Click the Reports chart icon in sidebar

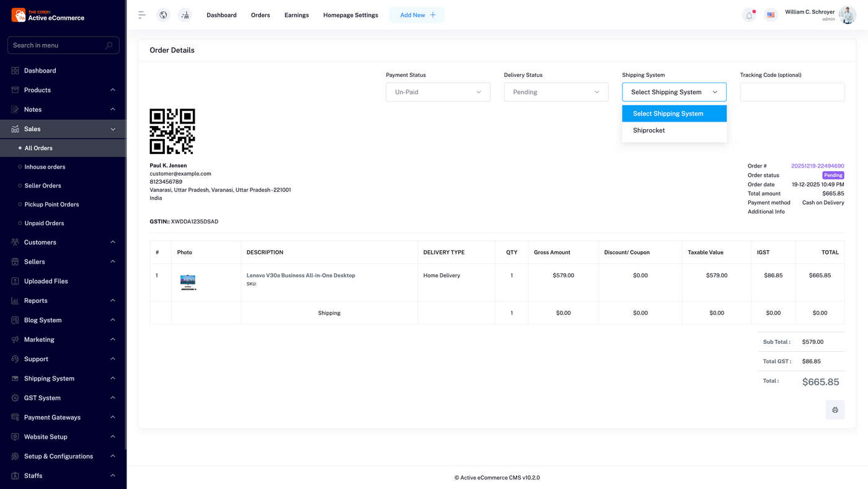15,300
